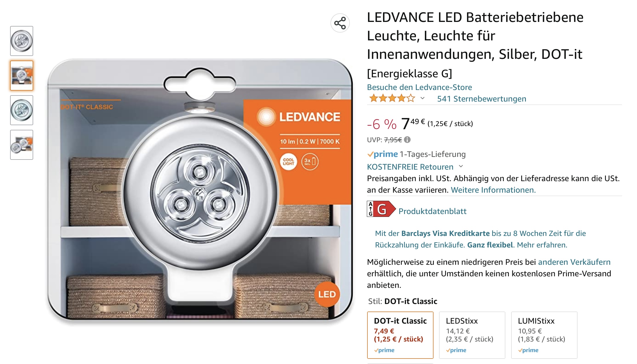The height and width of the screenshot is (364, 637).
Task: Click the share icon above product image
Action: [340, 23]
